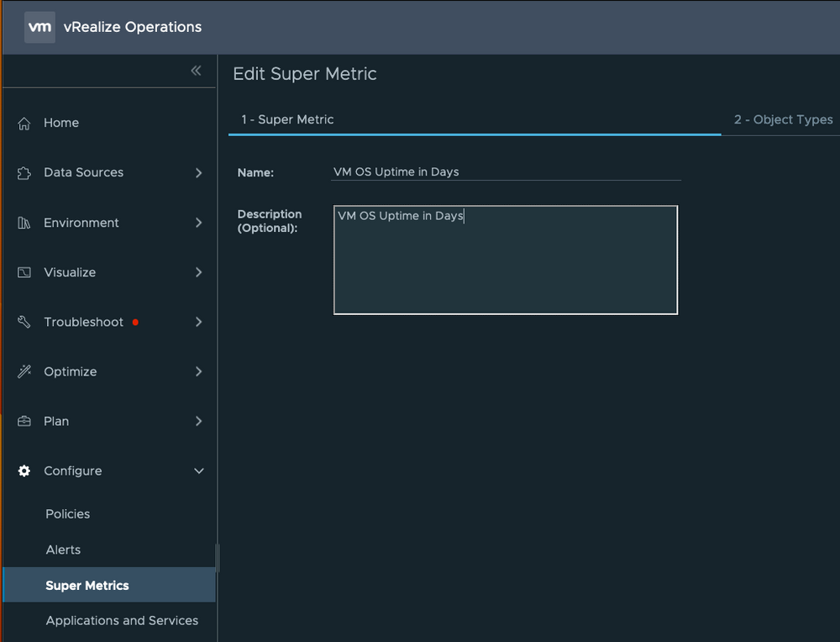
Task: Open Applications and Services page
Action: (122, 620)
